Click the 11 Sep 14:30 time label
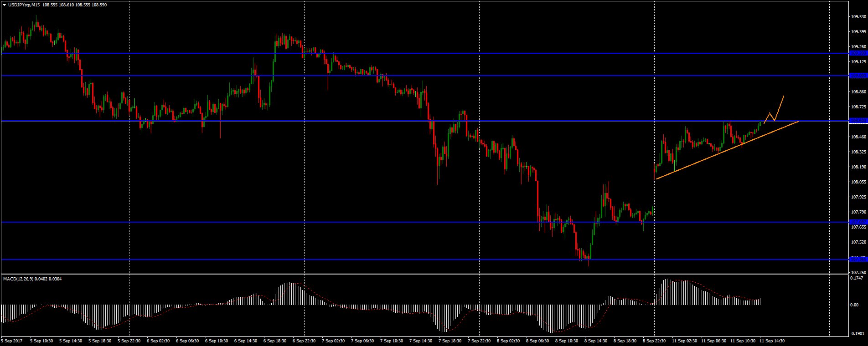 (x=772, y=341)
